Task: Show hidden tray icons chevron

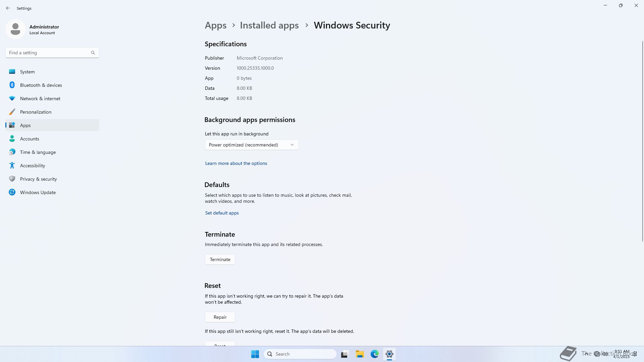Action: (x=586, y=354)
